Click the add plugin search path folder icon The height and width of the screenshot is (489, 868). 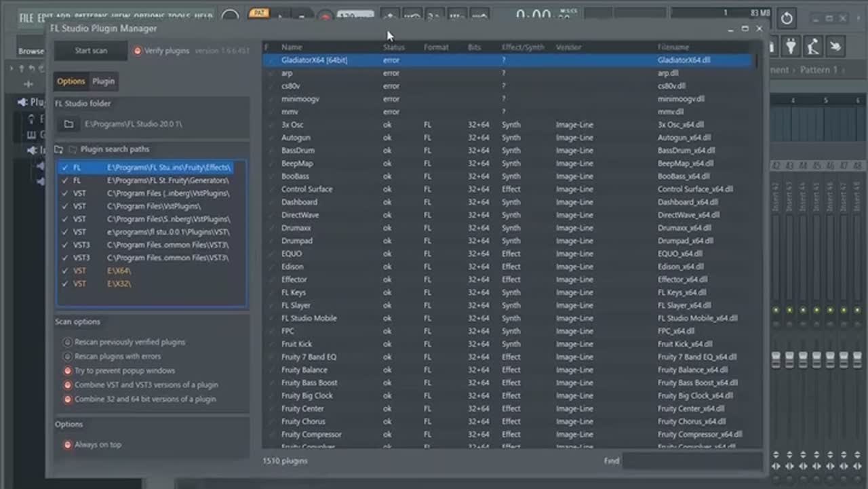coord(59,149)
